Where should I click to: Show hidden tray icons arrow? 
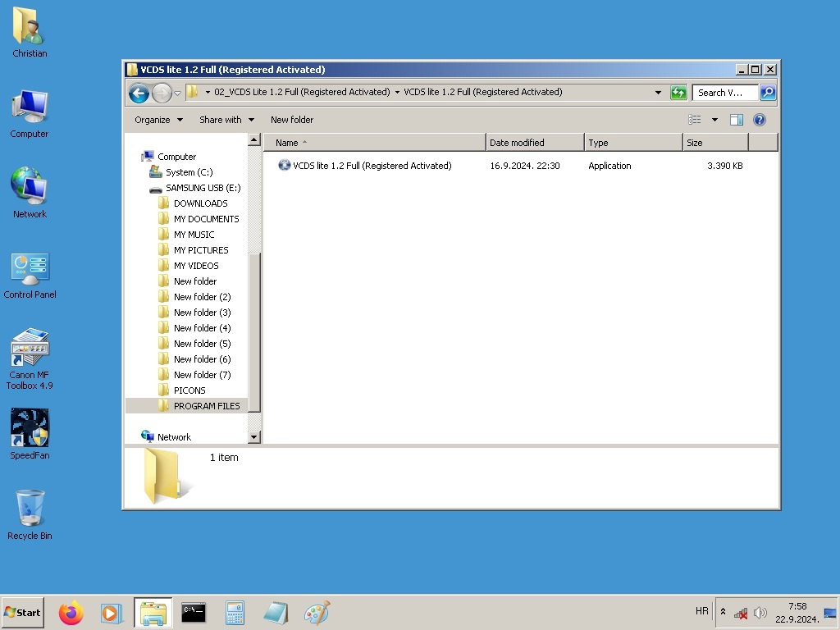pos(723,611)
